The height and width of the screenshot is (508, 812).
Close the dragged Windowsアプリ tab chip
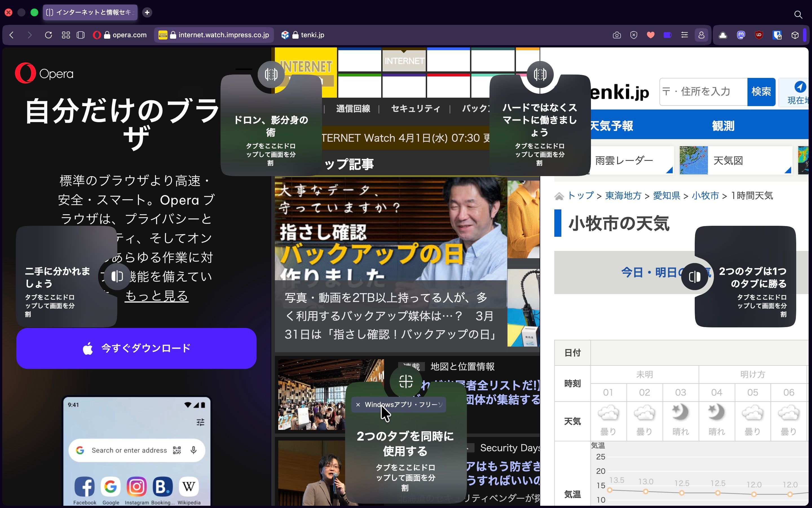click(x=358, y=404)
